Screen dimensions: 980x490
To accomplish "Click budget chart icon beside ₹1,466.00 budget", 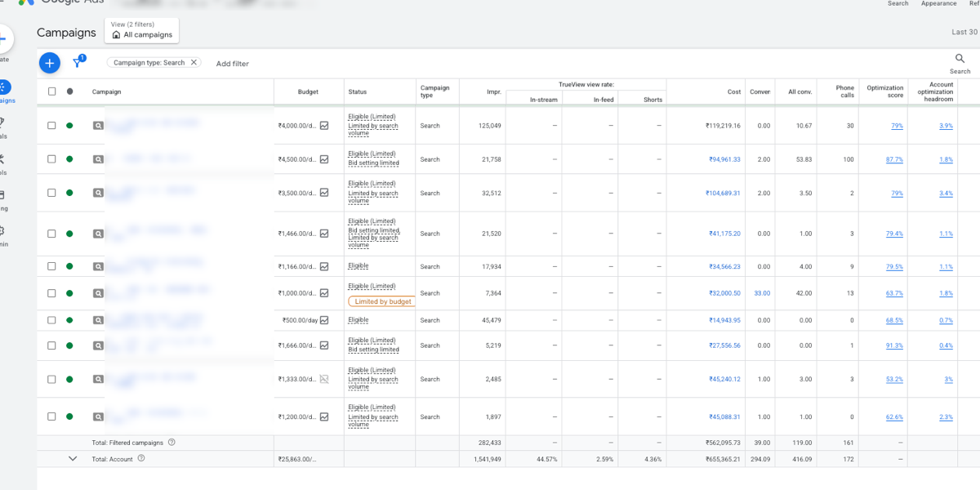I will click(x=324, y=234).
